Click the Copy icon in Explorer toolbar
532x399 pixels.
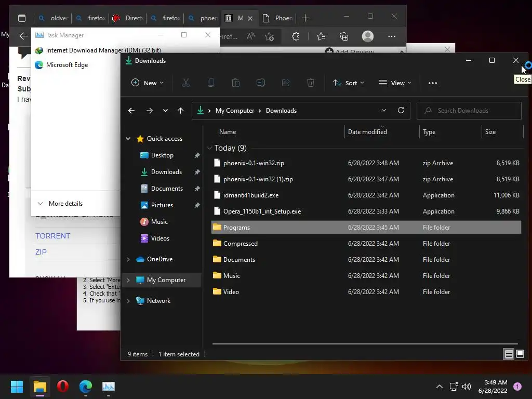click(211, 83)
